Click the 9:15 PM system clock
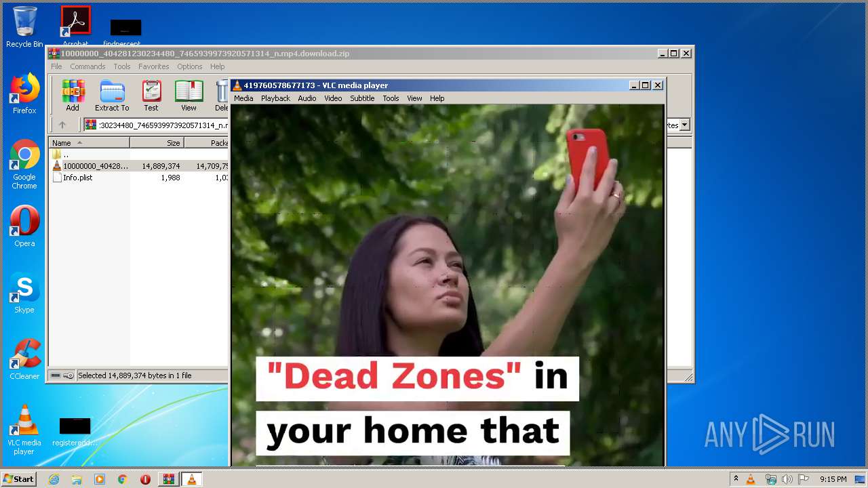Image resolution: width=868 pixels, height=488 pixels. pos(833,479)
